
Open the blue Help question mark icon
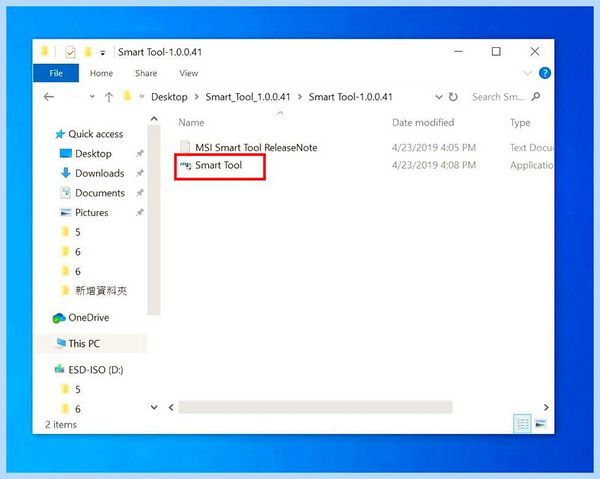click(545, 73)
